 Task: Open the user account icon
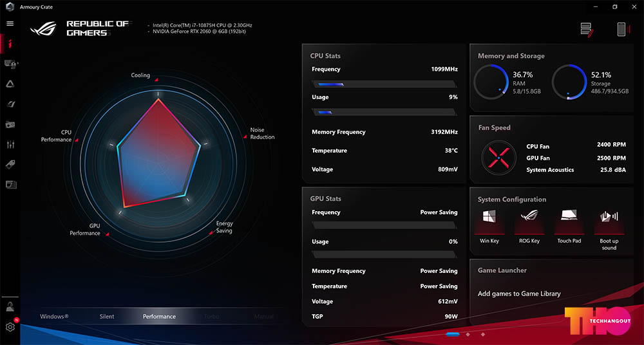click(10, 307)
